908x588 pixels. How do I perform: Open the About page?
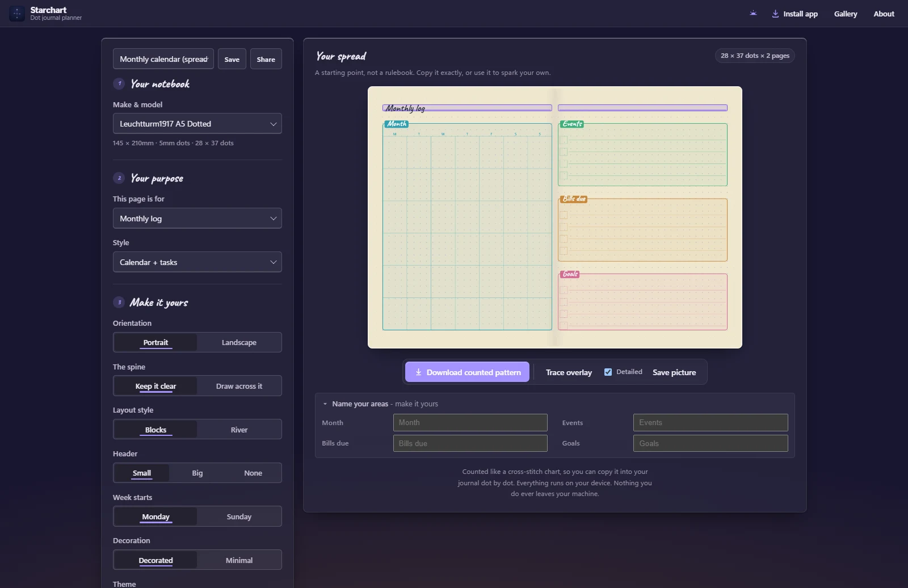[884, 14]
